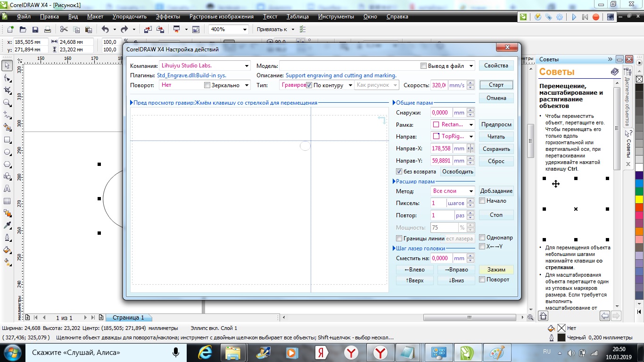Open the 'Эффекты' menu
Viewport: 644px width, 362px height.
pos(168,16)
